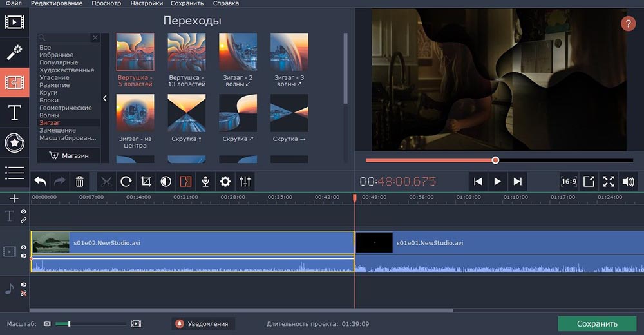Mute the music audio track
The image size is (644, 335).
point(24,284)
